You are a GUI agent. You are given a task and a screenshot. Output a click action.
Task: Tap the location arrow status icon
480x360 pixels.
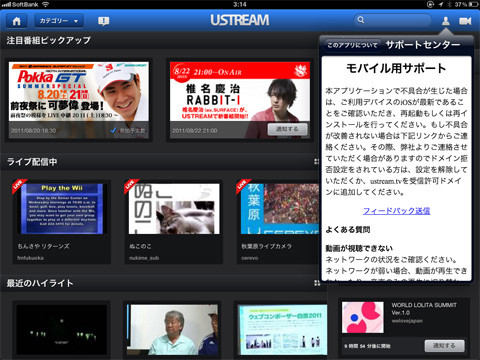click(441, 4)
